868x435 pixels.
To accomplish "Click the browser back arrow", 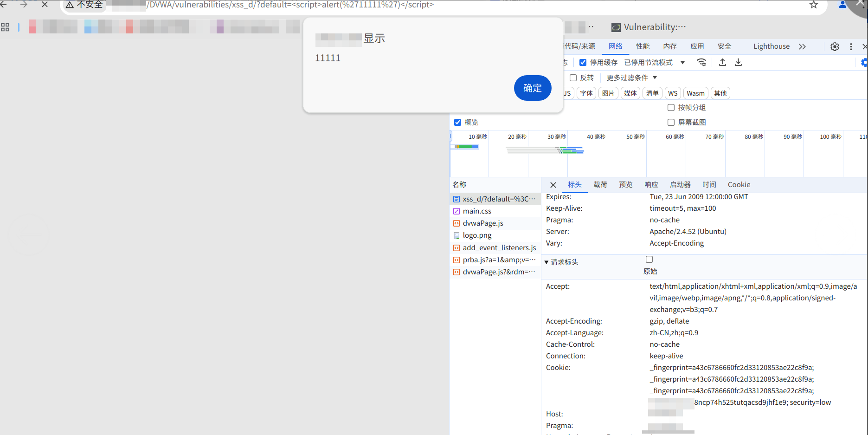I will [x=4, y=4].
